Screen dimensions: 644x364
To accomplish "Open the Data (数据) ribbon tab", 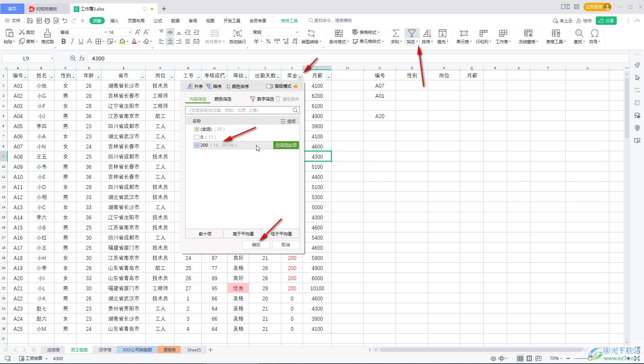I will point(175,21).
